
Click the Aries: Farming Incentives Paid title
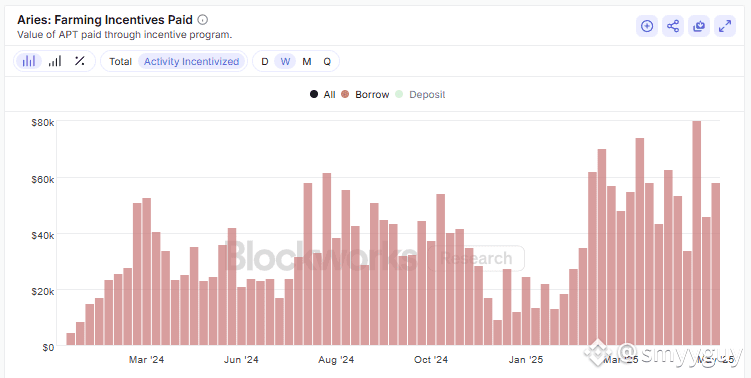105,20
